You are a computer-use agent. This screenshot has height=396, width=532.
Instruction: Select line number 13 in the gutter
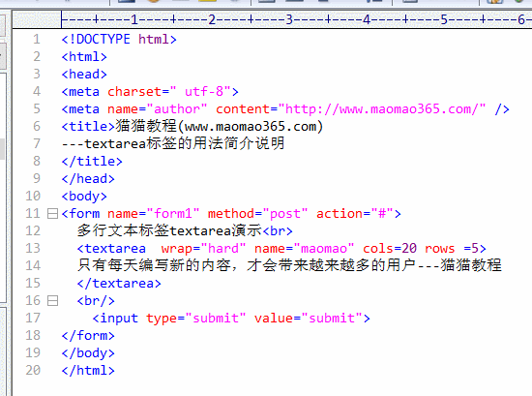click(33, 248)
